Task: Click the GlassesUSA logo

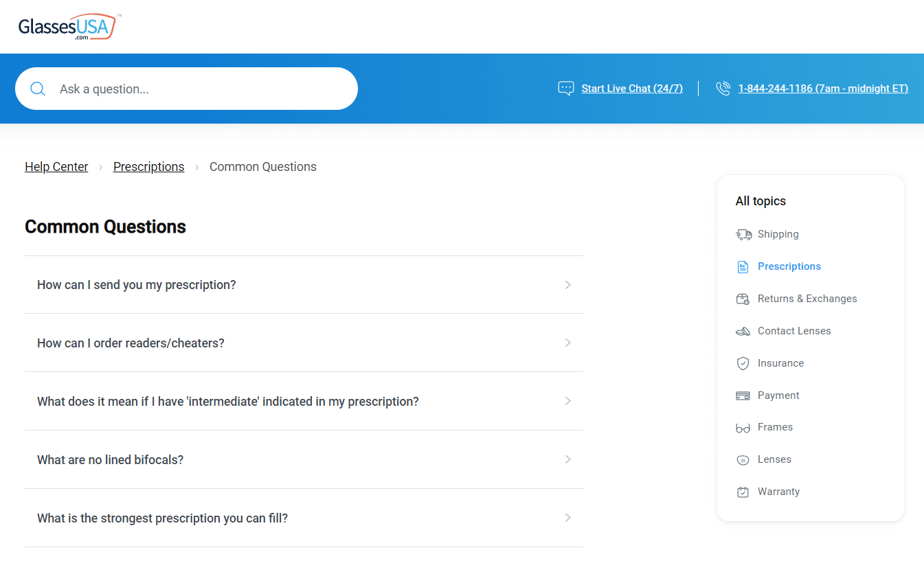Action: click(67, 27)
